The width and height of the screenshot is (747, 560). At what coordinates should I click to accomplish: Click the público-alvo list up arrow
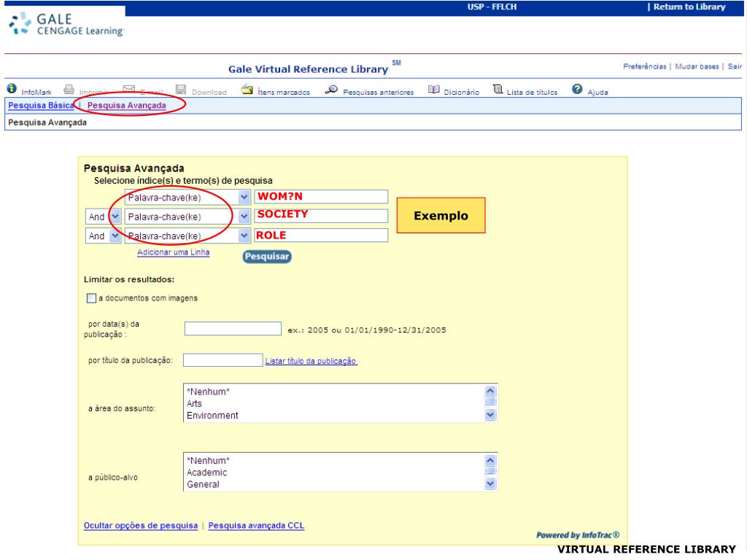(x=490, y=461)
